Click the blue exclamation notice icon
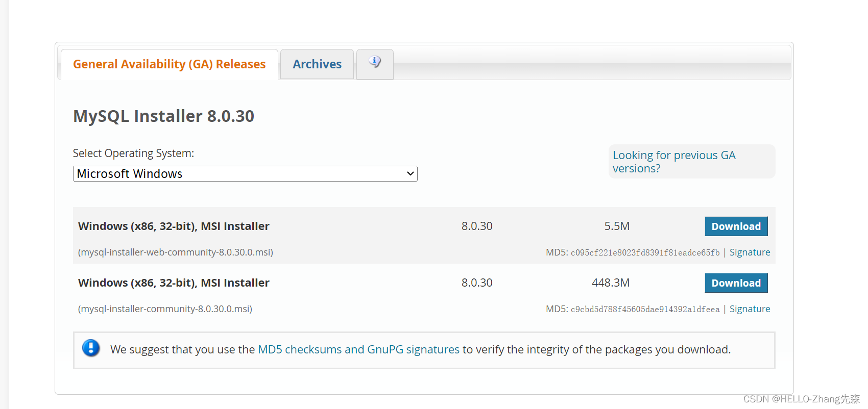This screenshot has width=868, height=409. (91, 348)
